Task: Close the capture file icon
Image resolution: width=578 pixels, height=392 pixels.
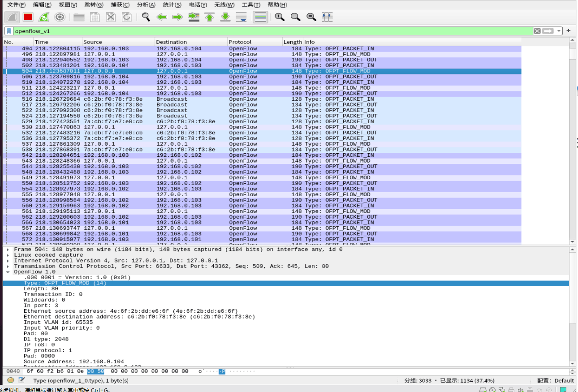Action: tap(111, 17)
